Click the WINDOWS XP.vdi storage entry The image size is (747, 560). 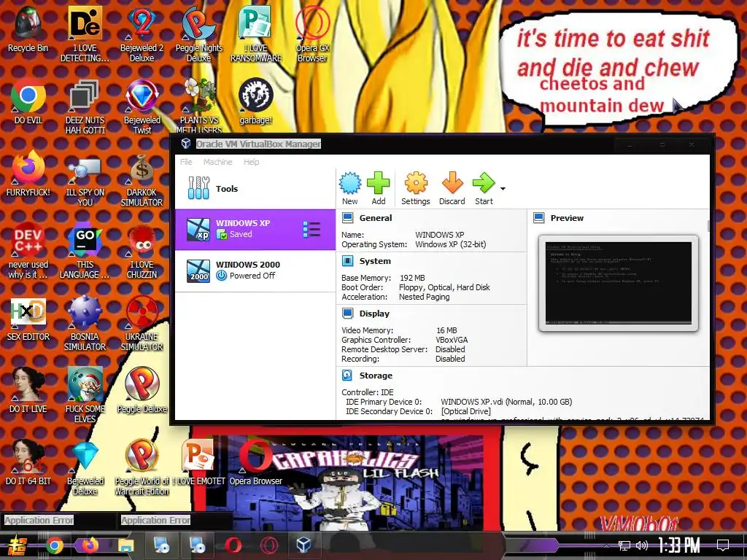pyautogui.click(x=506, y=402)
